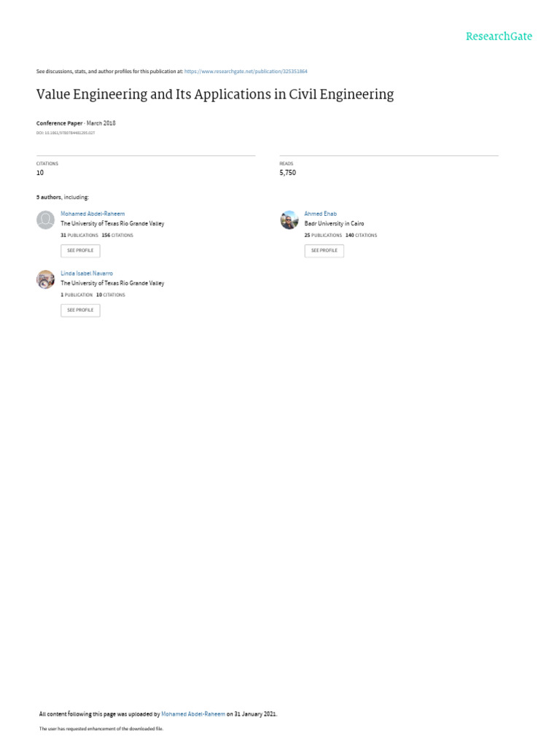Click the ResearchGate logo
The image size is (560, 747).
click(499, 36)
